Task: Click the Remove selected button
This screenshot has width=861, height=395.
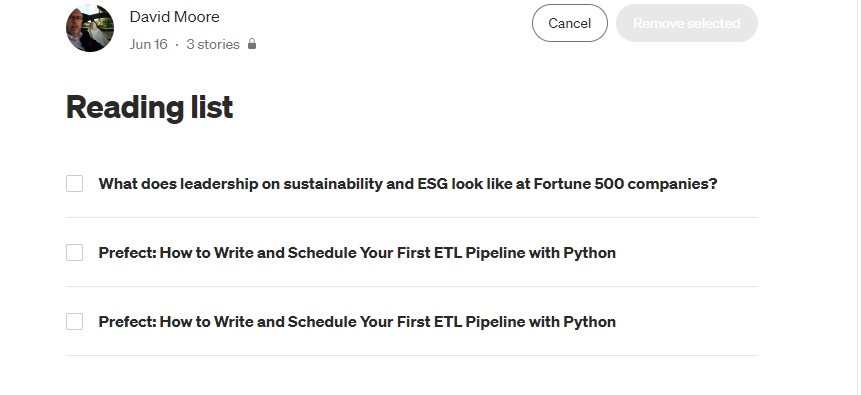Action: (x=686, y=23)
